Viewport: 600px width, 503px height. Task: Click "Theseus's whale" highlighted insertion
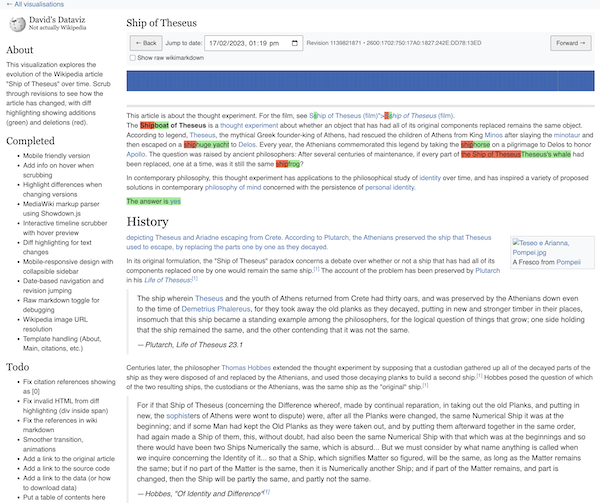(x=546, y=154)
